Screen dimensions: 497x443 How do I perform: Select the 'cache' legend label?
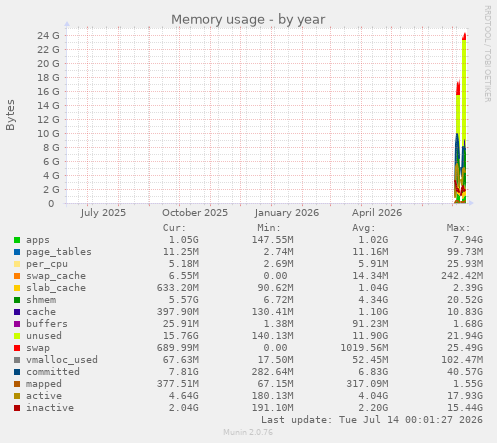click(41, 312)
